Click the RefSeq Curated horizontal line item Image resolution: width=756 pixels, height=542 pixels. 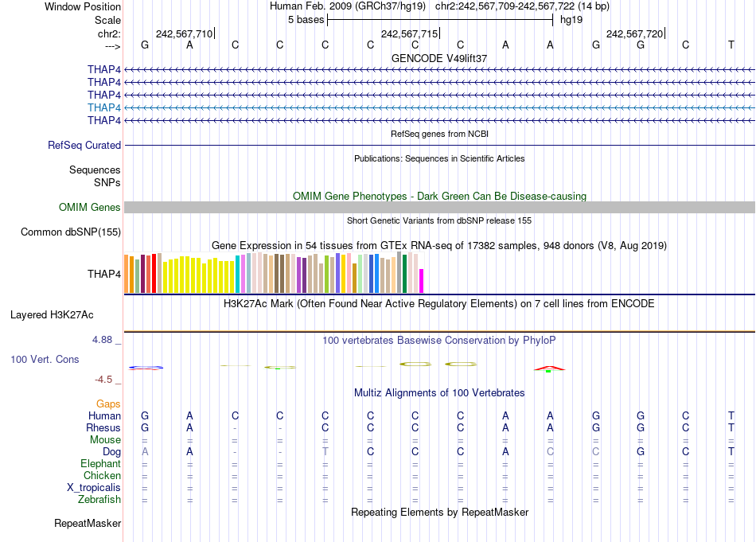(440, 145)
